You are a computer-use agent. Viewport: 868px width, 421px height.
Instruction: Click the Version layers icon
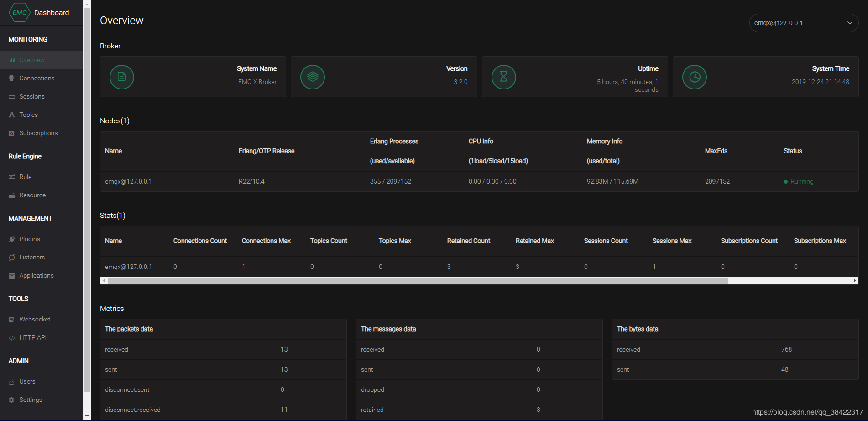tap(313, 77)
